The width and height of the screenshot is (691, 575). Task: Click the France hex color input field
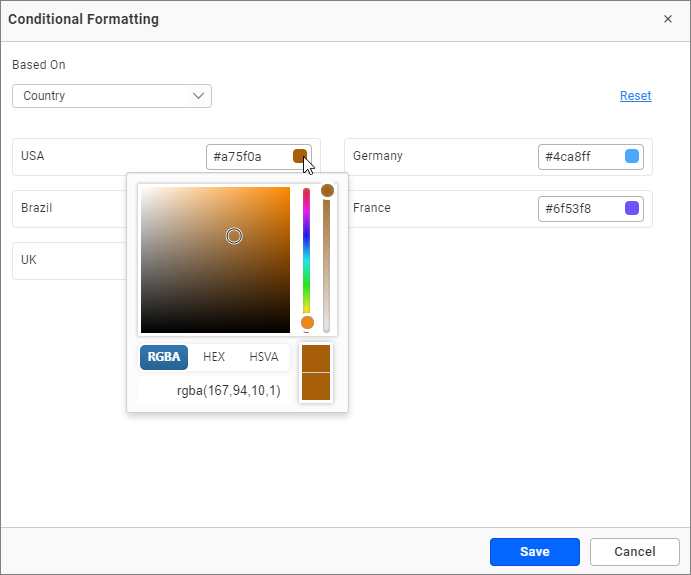(578, 209)
